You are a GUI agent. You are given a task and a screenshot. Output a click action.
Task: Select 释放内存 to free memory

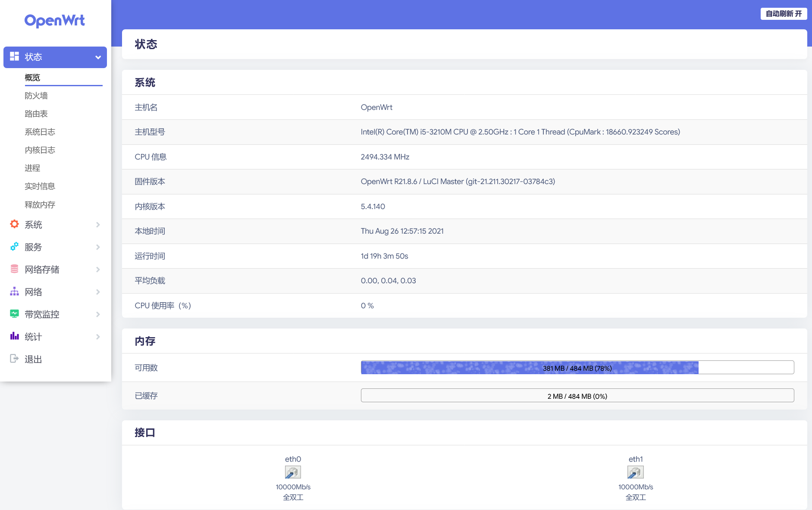[40, 205]
